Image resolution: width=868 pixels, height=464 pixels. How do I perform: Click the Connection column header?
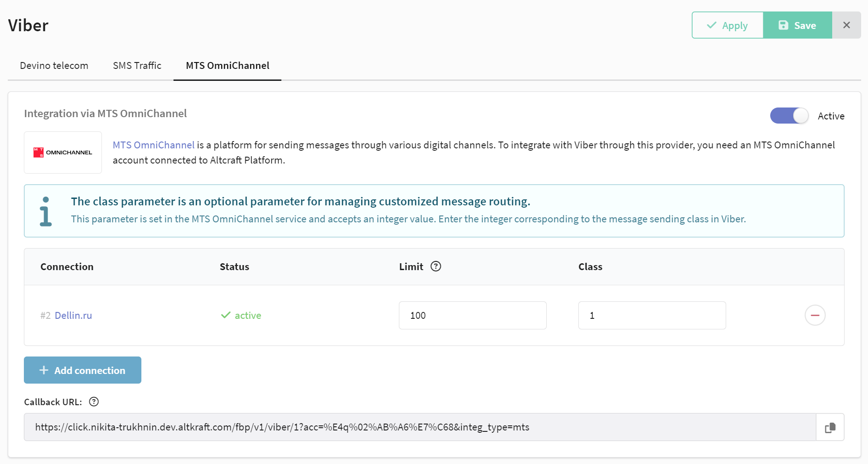coord(67,267)
